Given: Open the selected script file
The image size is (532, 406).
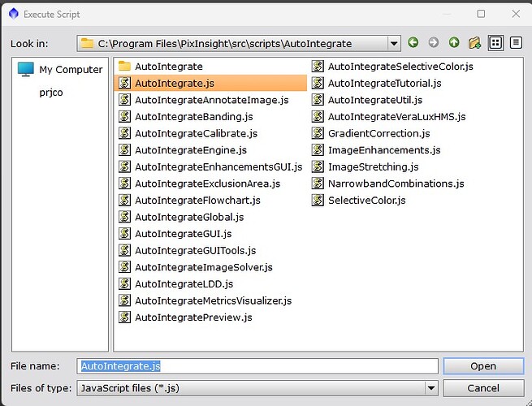Looking at the screenshot, I should point(483,366).
